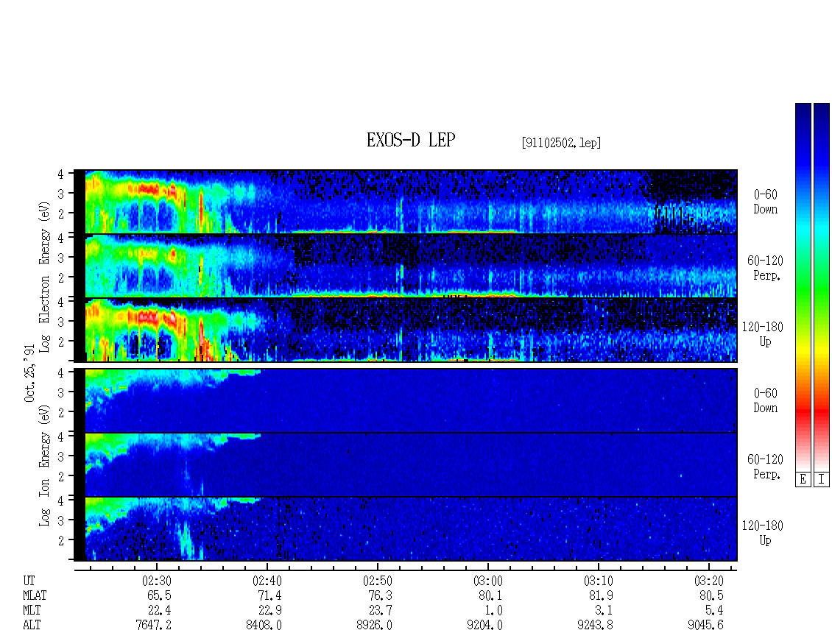Click the MLT value 22.4

pyautogui.click(x=159, y=611)
